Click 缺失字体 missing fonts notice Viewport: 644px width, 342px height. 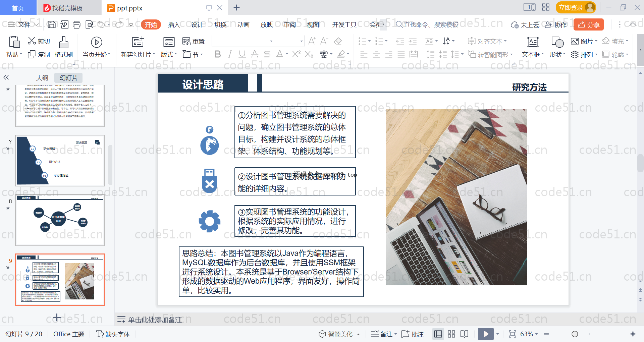113,334
